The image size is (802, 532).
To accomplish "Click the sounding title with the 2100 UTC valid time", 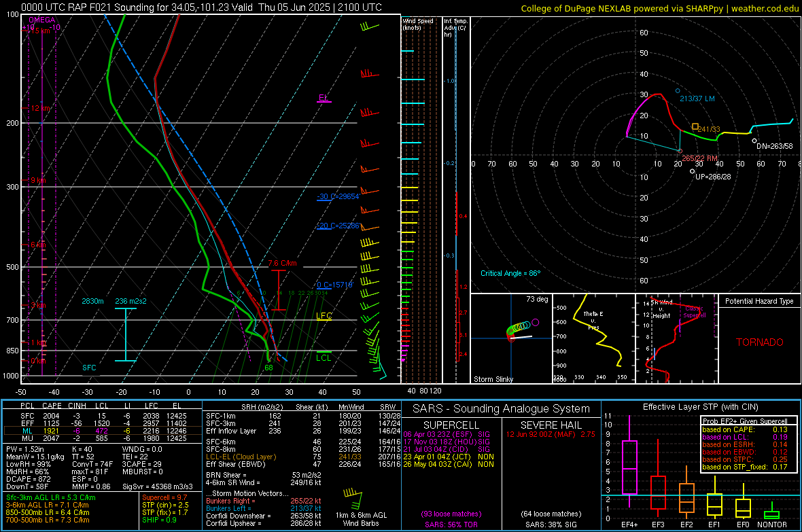I will click(x=202, y=7).
